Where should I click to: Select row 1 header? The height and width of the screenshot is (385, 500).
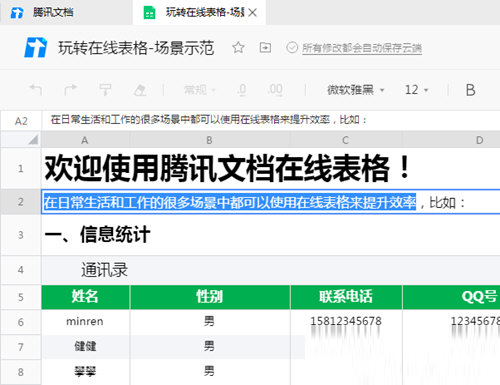pos(21,168)
